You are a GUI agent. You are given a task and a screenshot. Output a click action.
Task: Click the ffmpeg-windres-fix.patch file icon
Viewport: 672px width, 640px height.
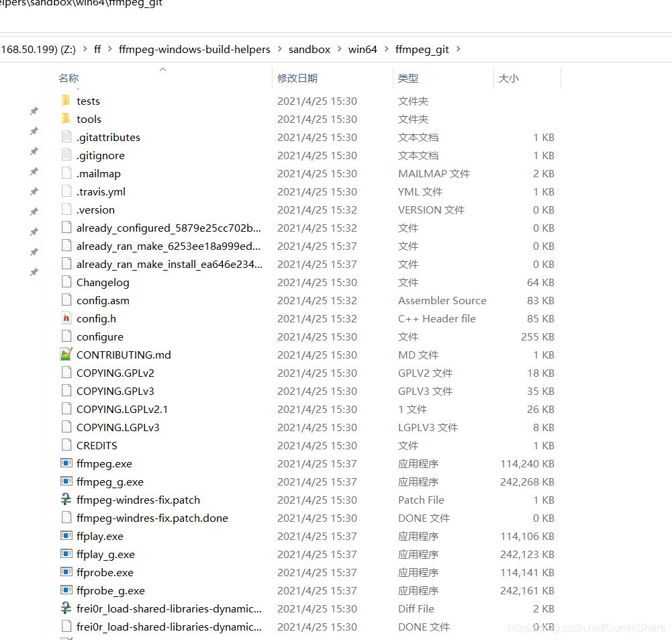66,500
